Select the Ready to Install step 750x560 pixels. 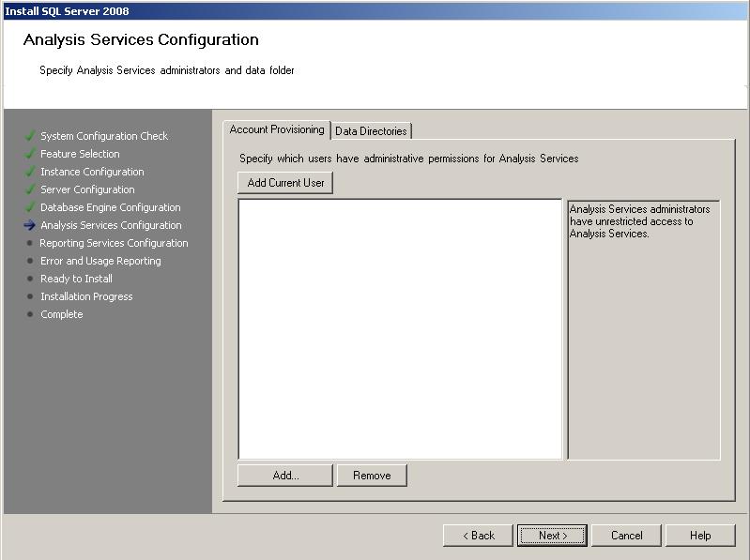76,279
